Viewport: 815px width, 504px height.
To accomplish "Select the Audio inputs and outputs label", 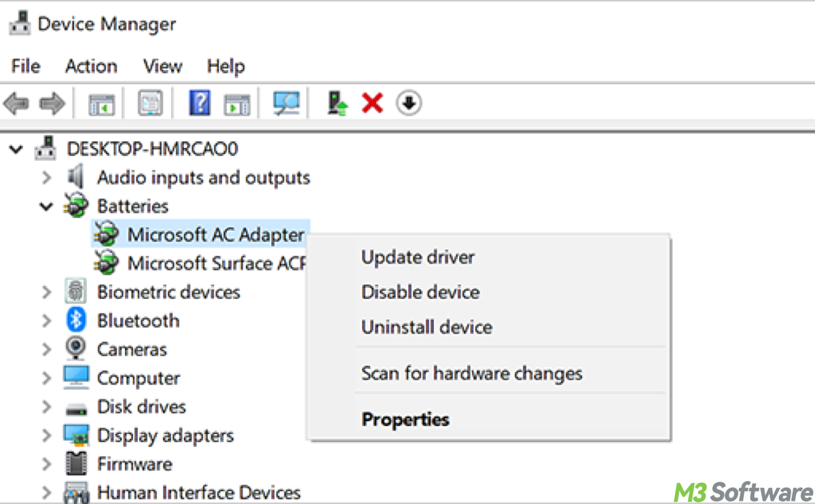I will click(203, 177).
